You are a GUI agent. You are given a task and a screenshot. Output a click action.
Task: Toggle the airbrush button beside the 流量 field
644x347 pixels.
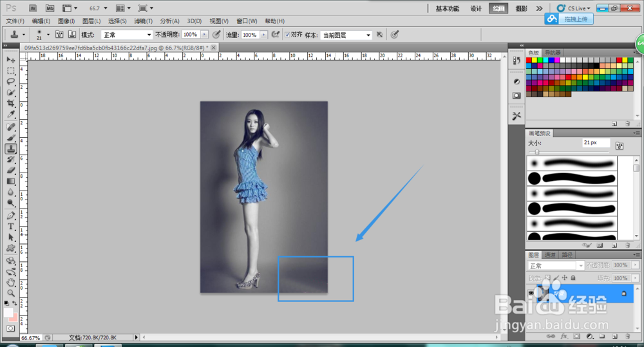point(276,35)
